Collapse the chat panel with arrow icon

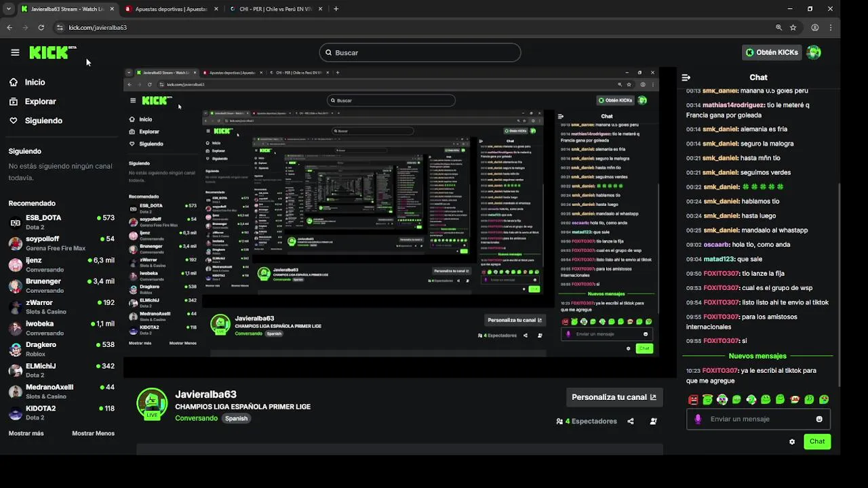[686, 77]
